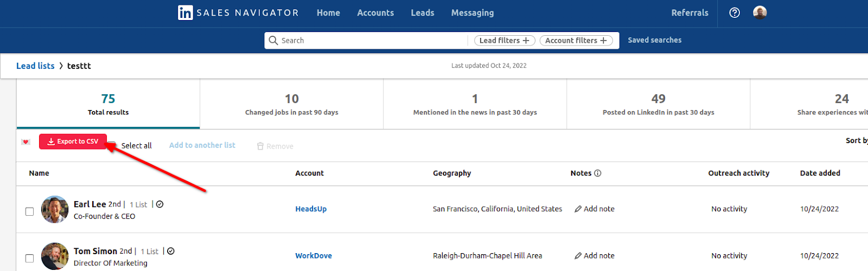
Task: Go to Home in navigation
Action: (328, 12)
